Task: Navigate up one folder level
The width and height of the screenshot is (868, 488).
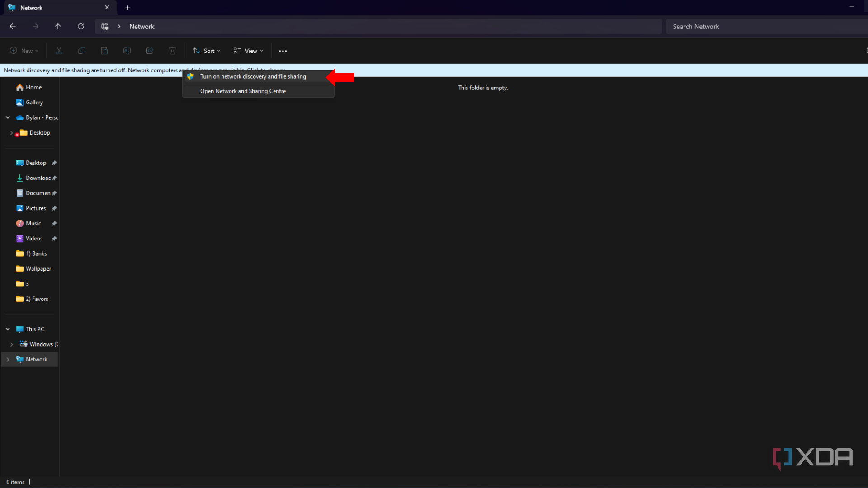Action: pos(58,26)
